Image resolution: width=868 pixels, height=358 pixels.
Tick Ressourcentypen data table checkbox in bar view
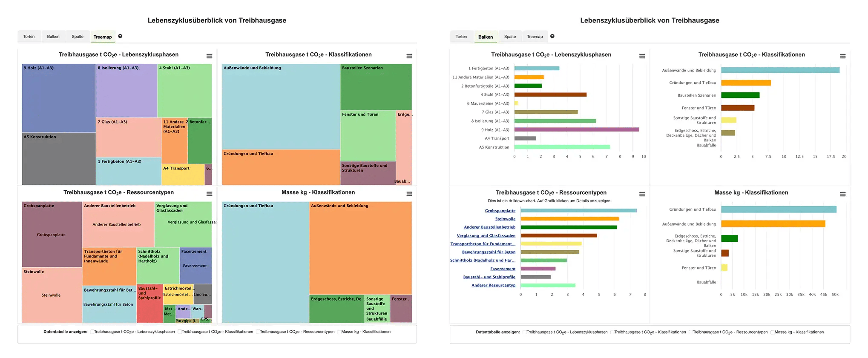pos(690,332)
